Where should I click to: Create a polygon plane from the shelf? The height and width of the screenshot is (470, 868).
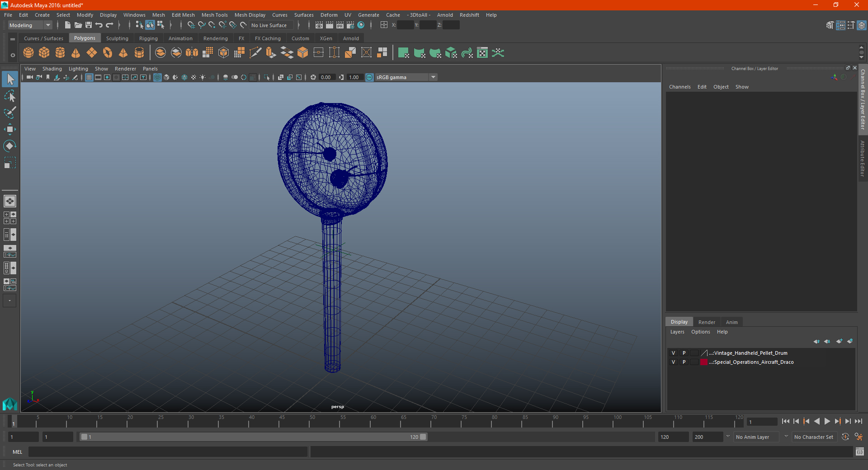pos(92,53)
